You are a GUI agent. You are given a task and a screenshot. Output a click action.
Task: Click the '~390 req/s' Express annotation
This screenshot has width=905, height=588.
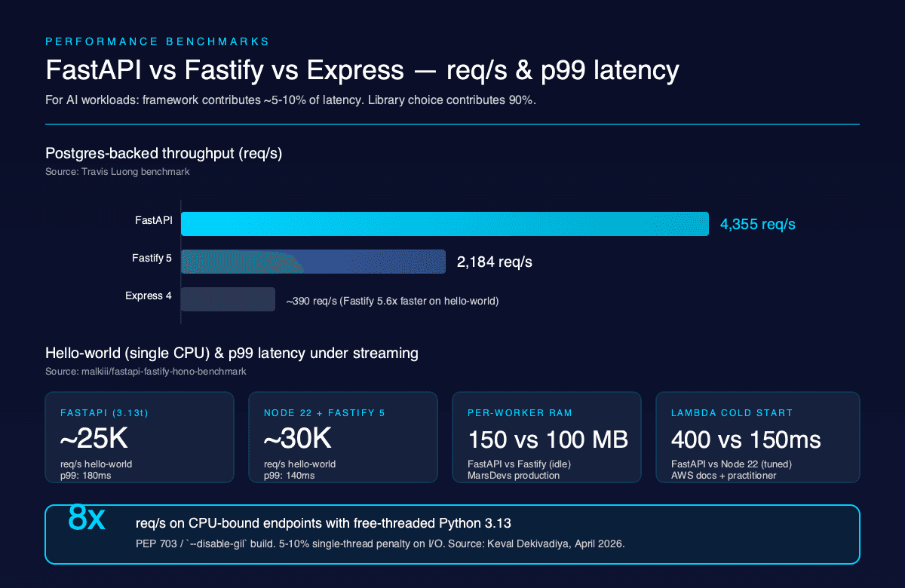(392, 301)
